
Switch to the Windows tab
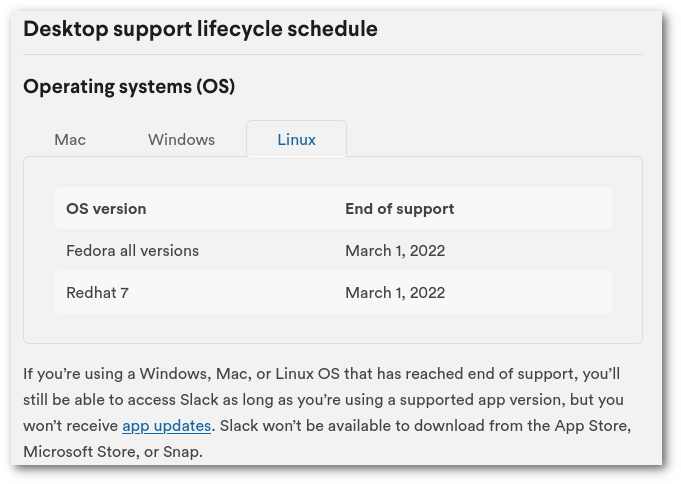[x=181, y=139]
